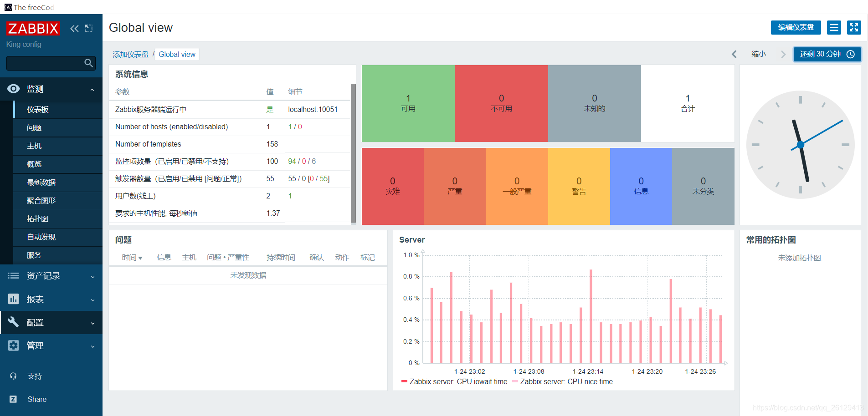Click the 系统信息 widget scrollbar
Viewport: 868px width, 416px height.
tap(353, 153)
